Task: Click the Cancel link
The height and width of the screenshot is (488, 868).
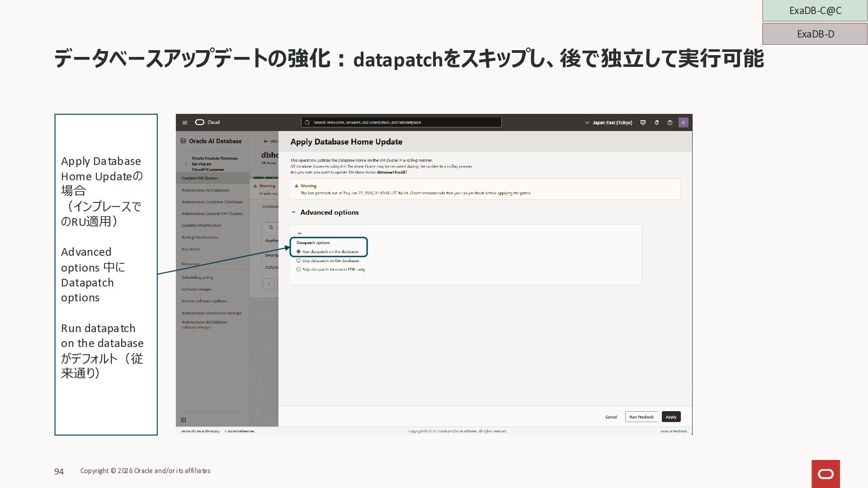Action: (611, 417)
